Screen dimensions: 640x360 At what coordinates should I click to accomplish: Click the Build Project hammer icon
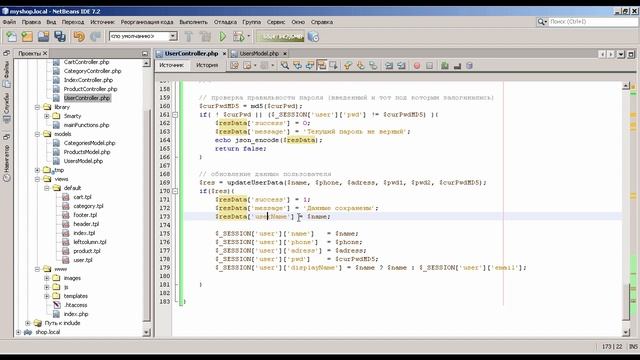(x=189, y=37)
